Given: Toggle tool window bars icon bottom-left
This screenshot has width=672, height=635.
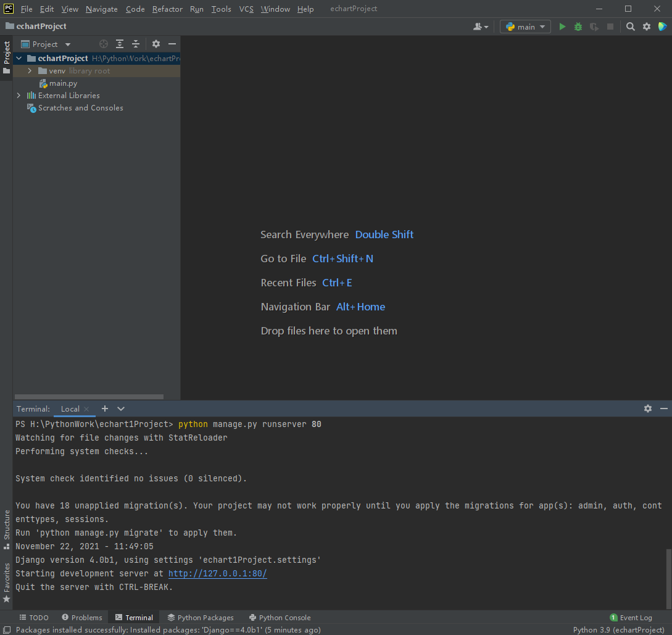Looking at the screenshot, I should [7, 629].
